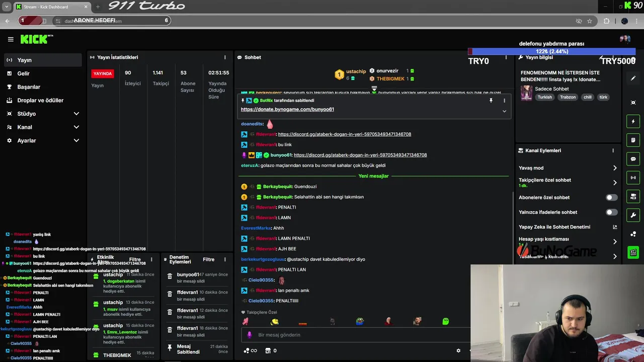Open the three-dots menu of Kanal Eylemleri panel
644x362 pixels.
(x=613, y=150)
